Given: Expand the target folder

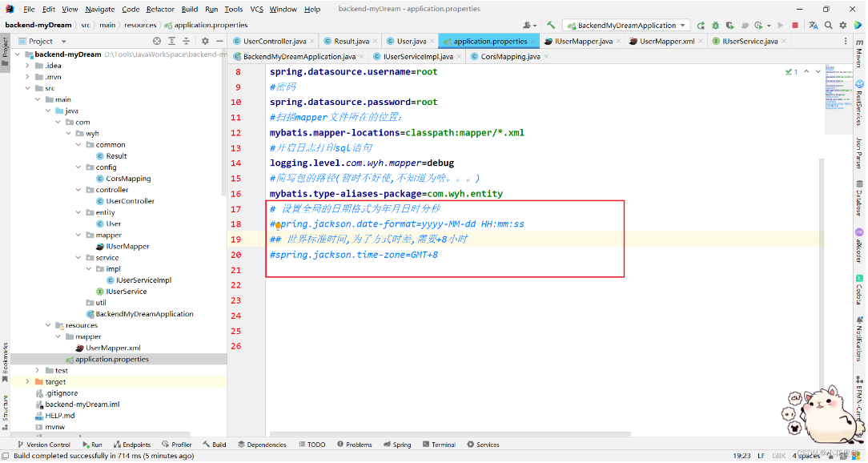Looking at the screenshot, I should pyautogui.click(x=28, y=382).
